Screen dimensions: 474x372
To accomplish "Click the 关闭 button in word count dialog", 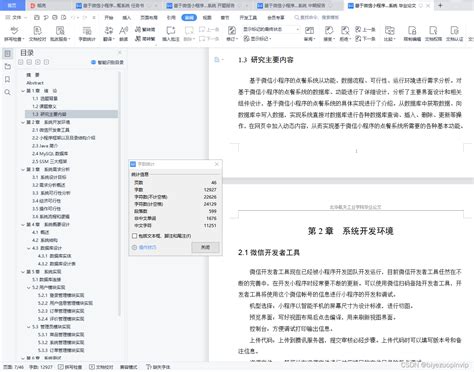I will 205,247.
